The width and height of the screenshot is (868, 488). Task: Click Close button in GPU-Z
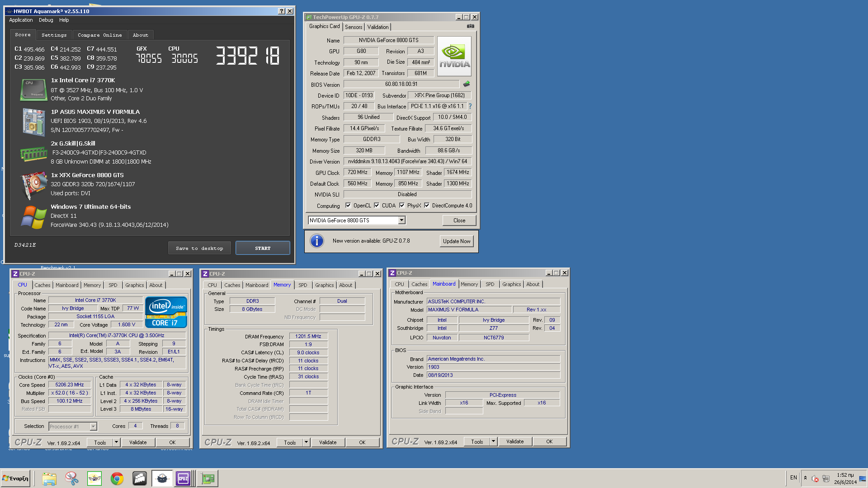coord(459,221)
